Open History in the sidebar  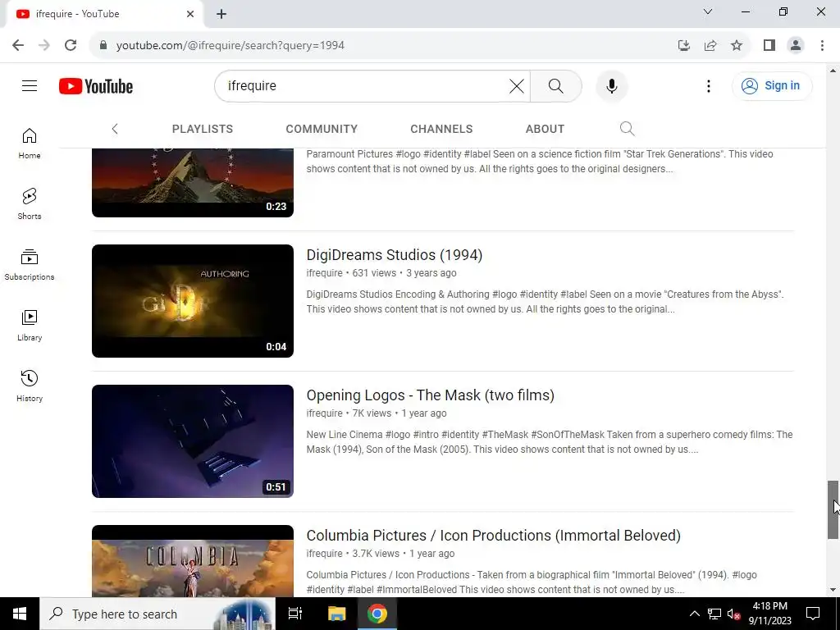pyautogui.click(x=30, y=386)
